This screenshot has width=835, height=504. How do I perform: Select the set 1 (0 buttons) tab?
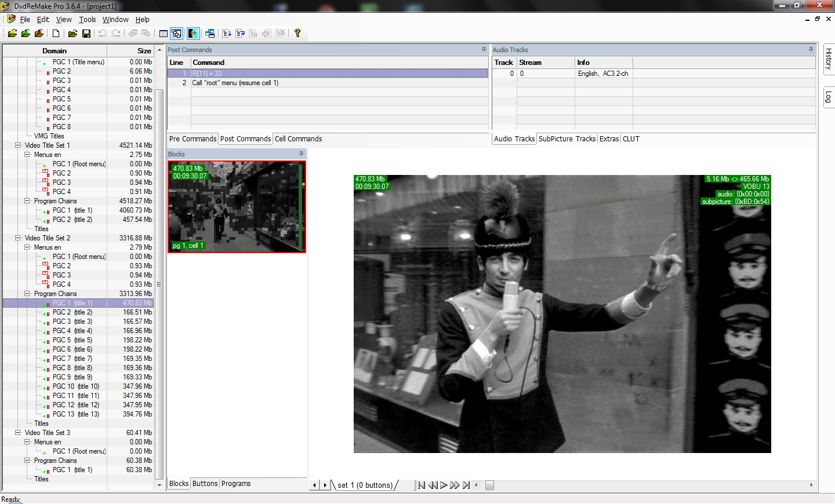click(x=365, y=485)
